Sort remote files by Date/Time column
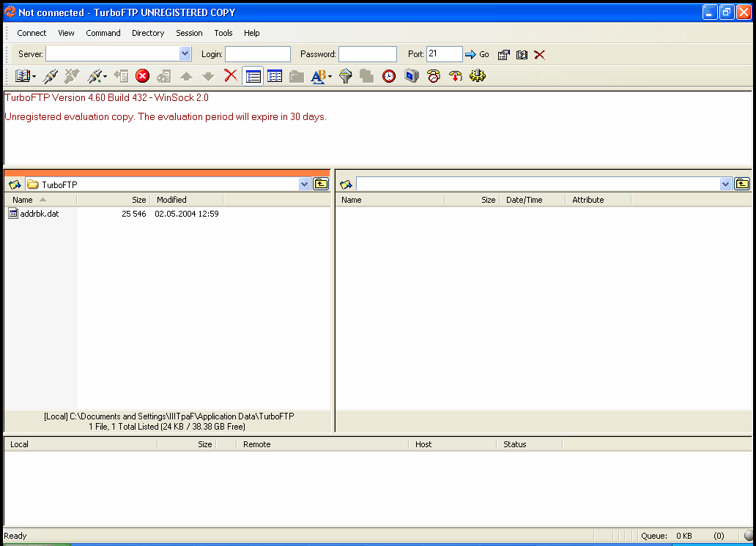This screenshot has width=756, height=546. (533, 200)
